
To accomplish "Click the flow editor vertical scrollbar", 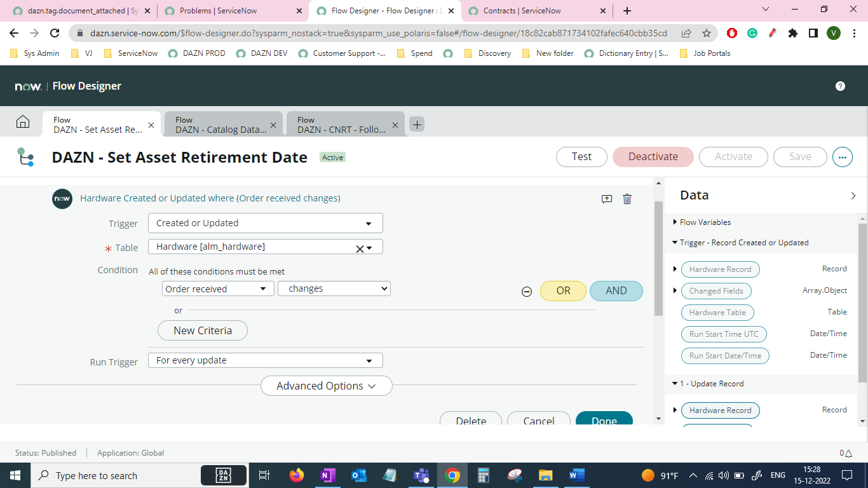I will (659, 257).
